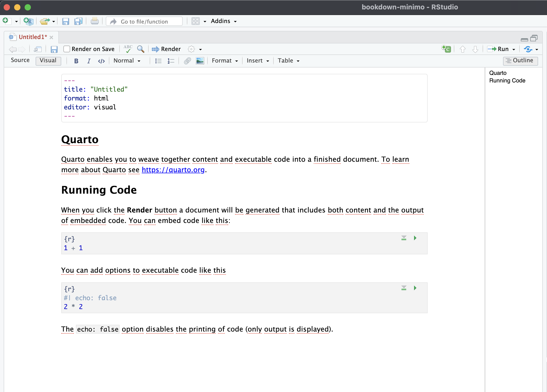This screenshot has height=392, width=547.
Task: Open the workspace panes layout icon
Action: click(196, 21)
